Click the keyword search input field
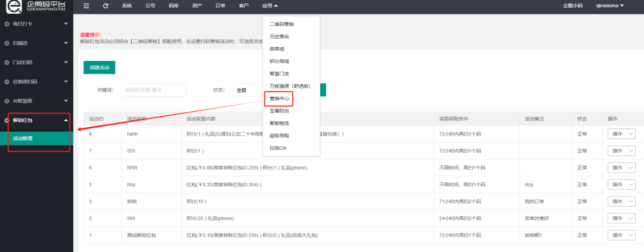The height and width of the screenshot is (252, 644). point(154,90)
